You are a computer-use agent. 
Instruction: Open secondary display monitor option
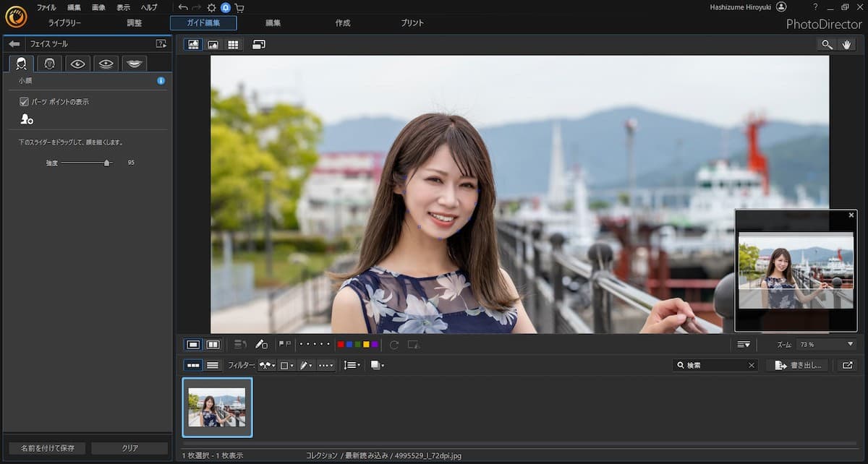click(259, 45)
